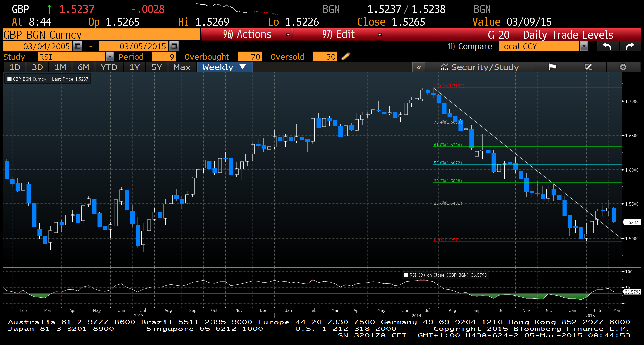Open the Local CCY currency dropdown
The height and width of the screenshot is (345, 644).
[584, 46]
